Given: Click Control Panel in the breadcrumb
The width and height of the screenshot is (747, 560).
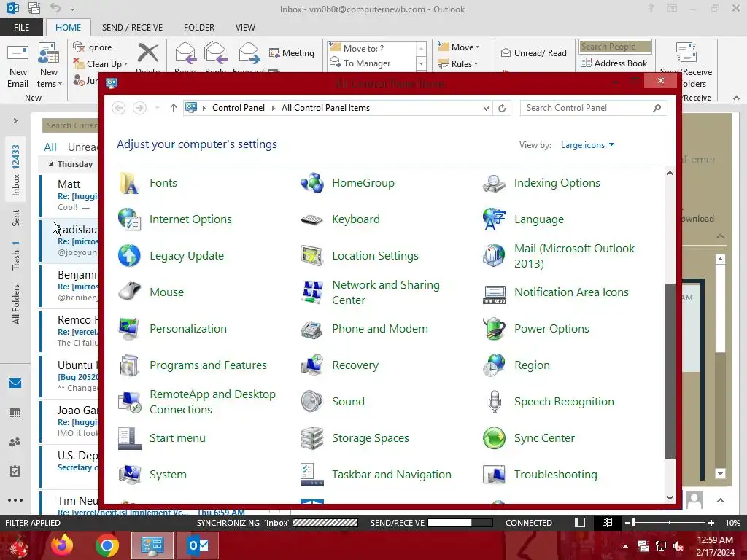Looking at the screenshot, I should pyautogui.click(x=239, y=108).
